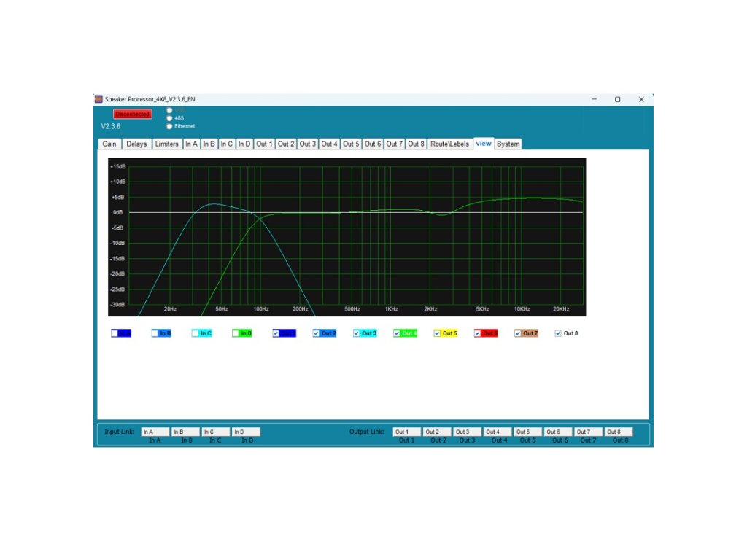Enable the In B curve checkbox
This screenshot has width=747, height=560.
pyautogui.click(x=155, y=333)
